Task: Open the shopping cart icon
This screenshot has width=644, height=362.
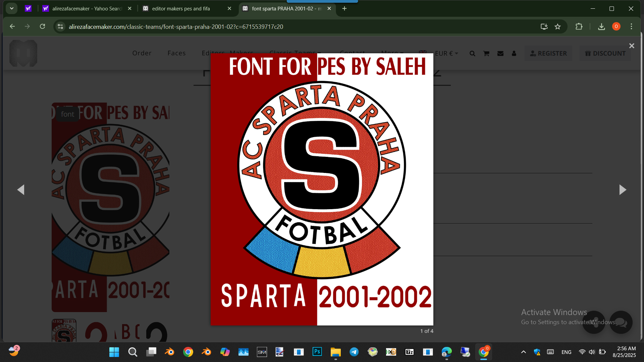Action: (486, 54)
